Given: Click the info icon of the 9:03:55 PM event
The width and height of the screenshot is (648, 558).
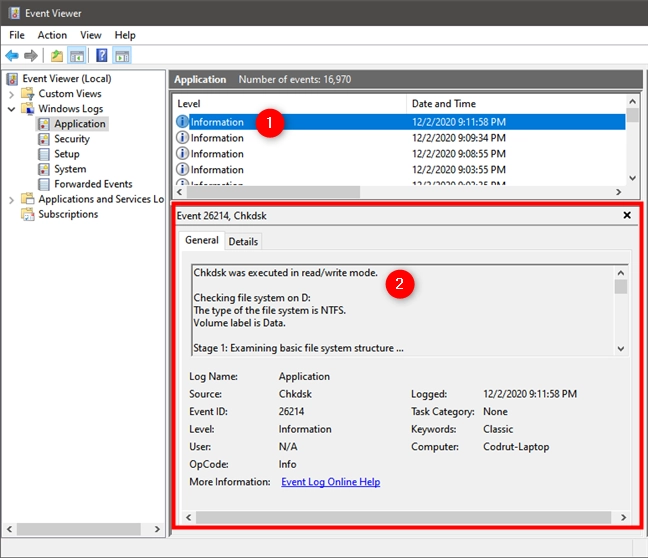Looking at the screenshot, I should point(182,169).
